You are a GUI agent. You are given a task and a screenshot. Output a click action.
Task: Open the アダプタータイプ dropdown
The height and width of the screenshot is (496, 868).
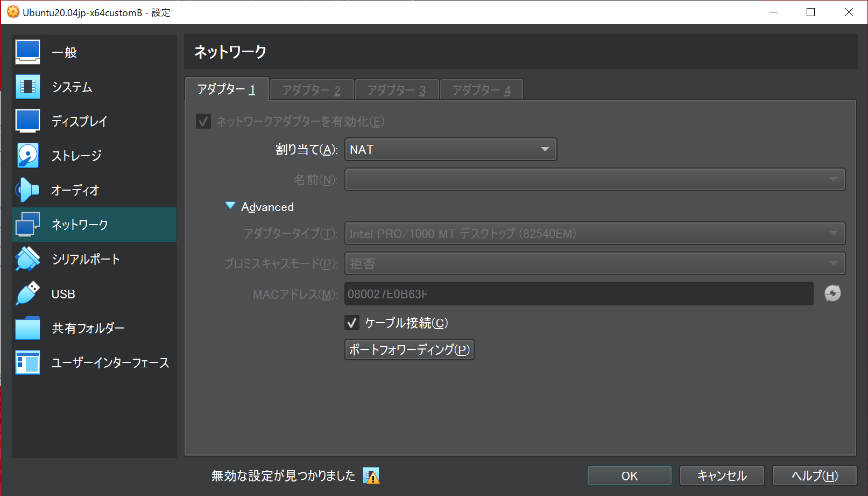click(x=595, y=233)
